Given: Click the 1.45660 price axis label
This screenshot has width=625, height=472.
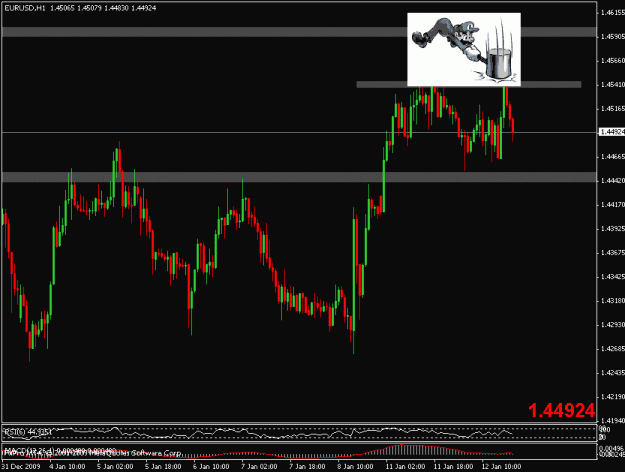Looking at the screenshot, I should pos(613,61).
